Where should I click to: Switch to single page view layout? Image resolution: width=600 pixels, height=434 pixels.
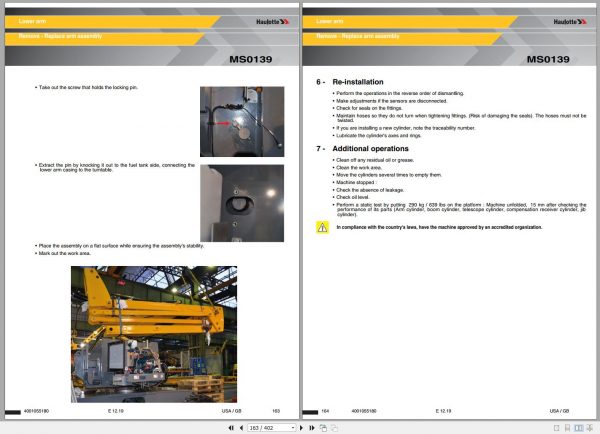pyautogui.click(x=557, y=428)
